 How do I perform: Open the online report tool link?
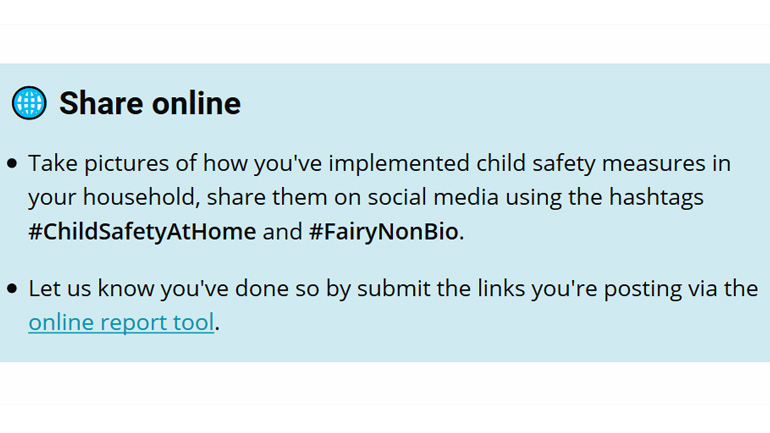(x=121, y=322)
